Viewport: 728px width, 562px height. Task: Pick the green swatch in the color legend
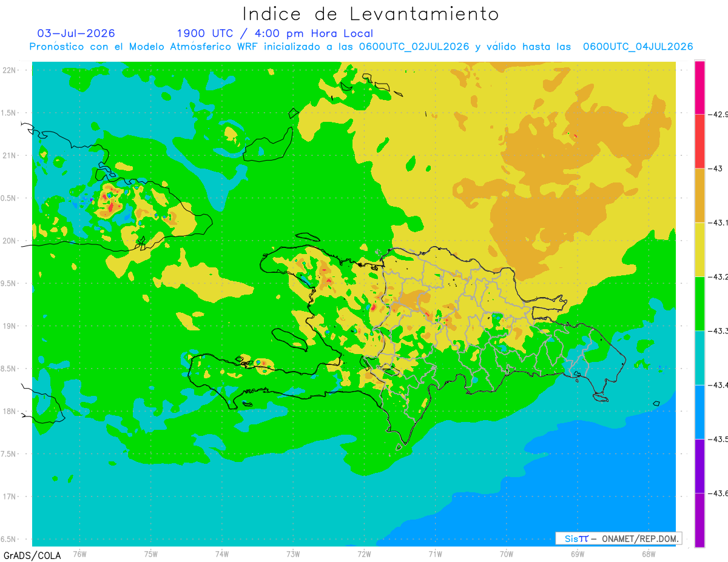point(699,303)
